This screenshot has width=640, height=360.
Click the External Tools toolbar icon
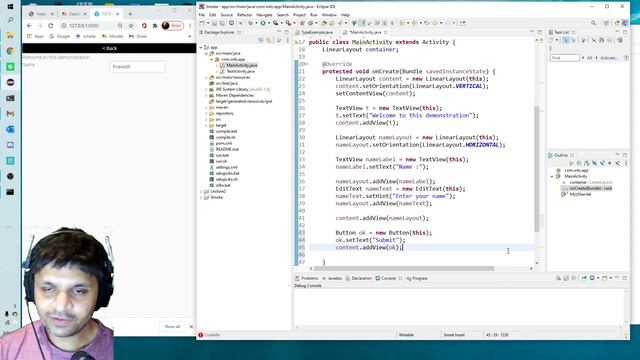(x=288, y=23)
